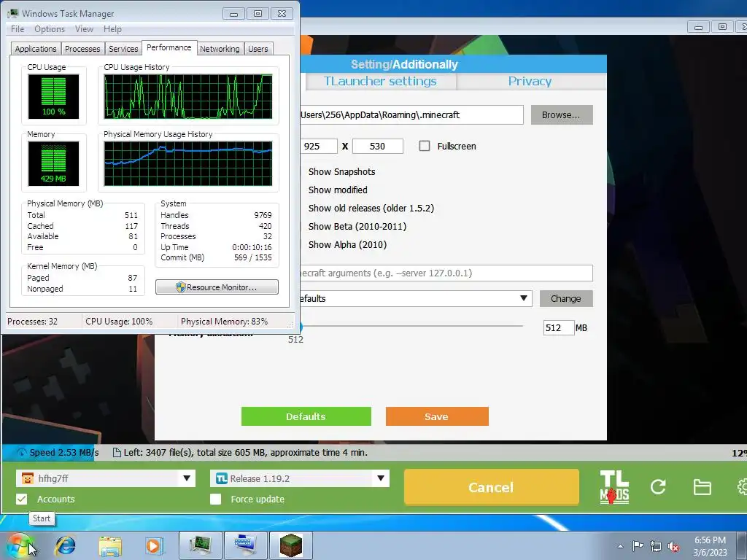Image resolution: width=747 pixels, height=560 pixels.
Task: Click the TL logo in the version box
Action: [222, 478]
